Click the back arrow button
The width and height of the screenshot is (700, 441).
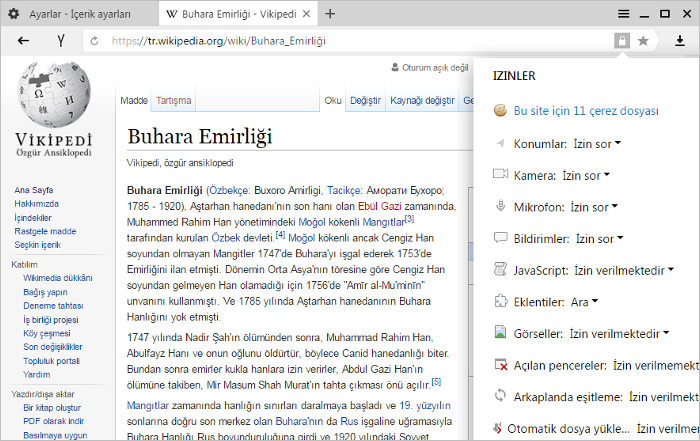coord(23,41)
